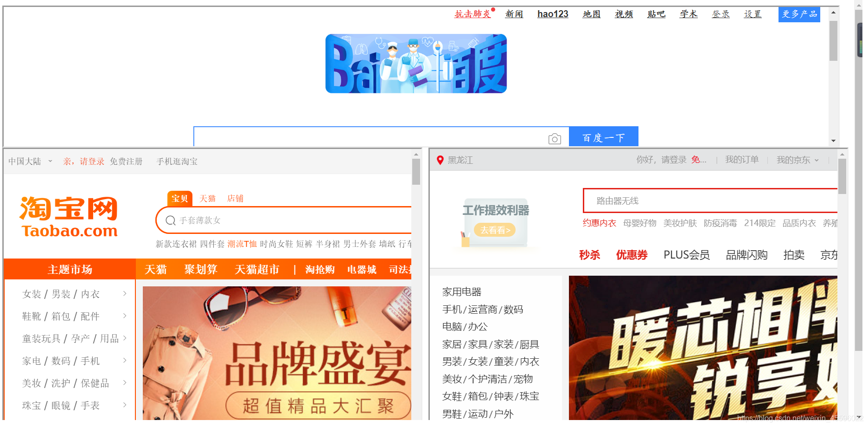Viewport: 868px width, 427px height.
Task: Click the magnifier icon in Taobao search
Action: 171,220
